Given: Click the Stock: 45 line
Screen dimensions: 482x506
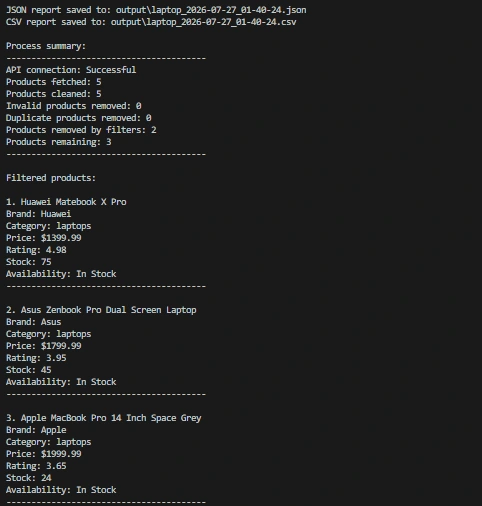Looking at the screenshot, I should [29, 370].
